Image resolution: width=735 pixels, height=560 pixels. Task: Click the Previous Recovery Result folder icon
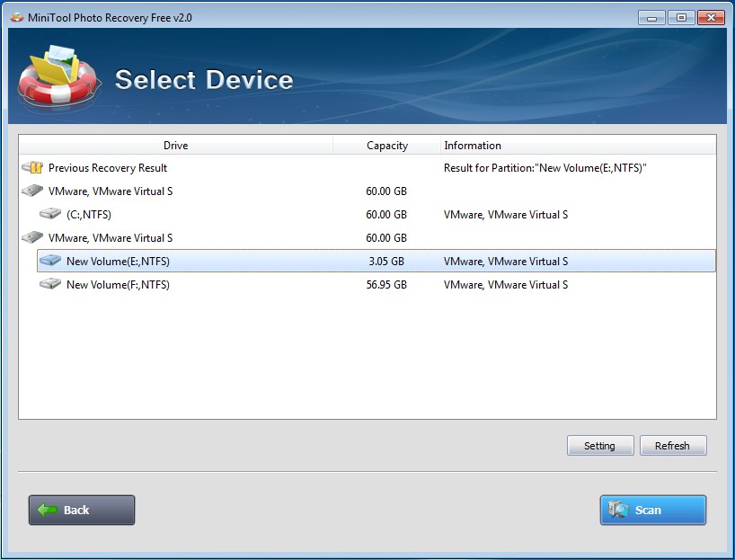click(32, 167)
